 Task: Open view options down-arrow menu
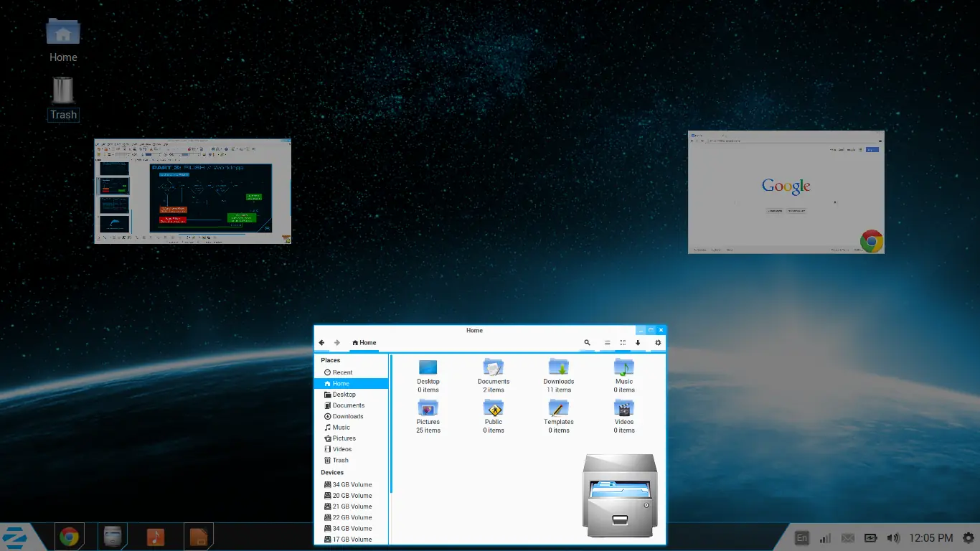(x=638, y=343)
